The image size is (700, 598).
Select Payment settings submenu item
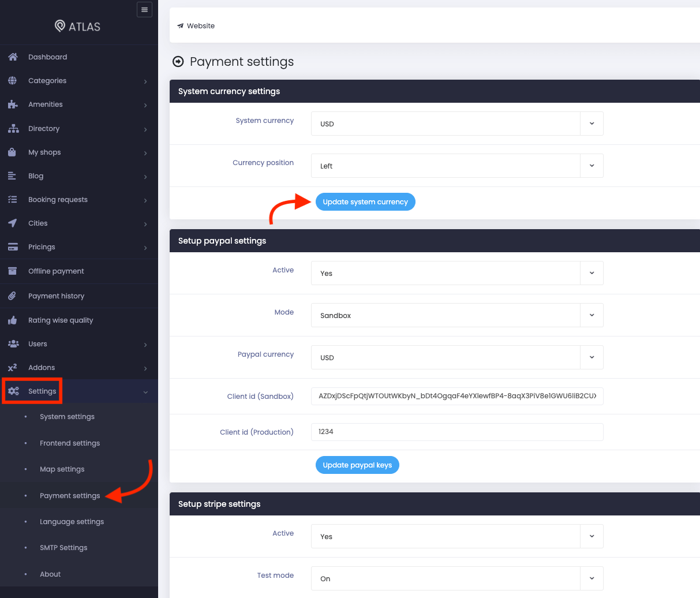[70, 496]
